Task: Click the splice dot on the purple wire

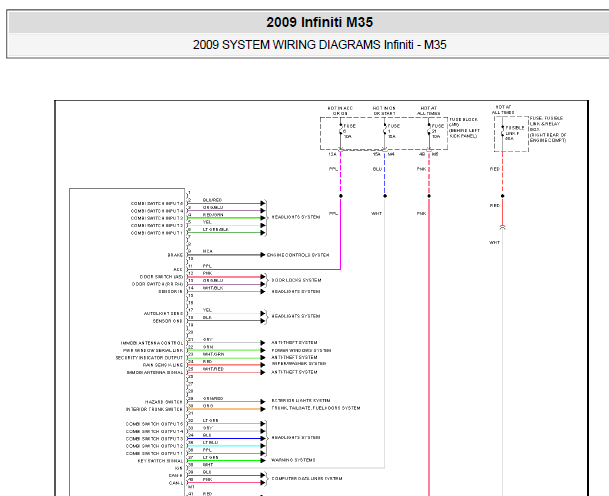Action: pyautogui.click(x=341, y=196)
